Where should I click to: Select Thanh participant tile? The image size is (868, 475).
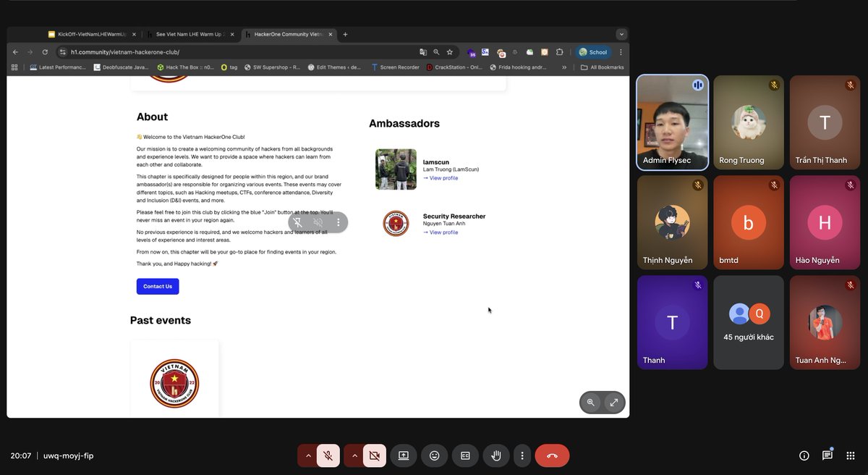point(673,322)
